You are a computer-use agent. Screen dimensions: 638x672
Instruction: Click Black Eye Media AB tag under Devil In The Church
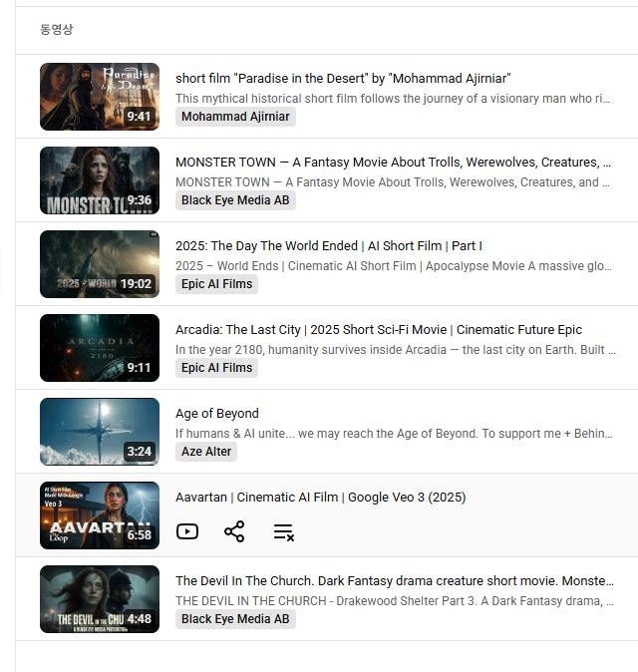coord(235,619)
